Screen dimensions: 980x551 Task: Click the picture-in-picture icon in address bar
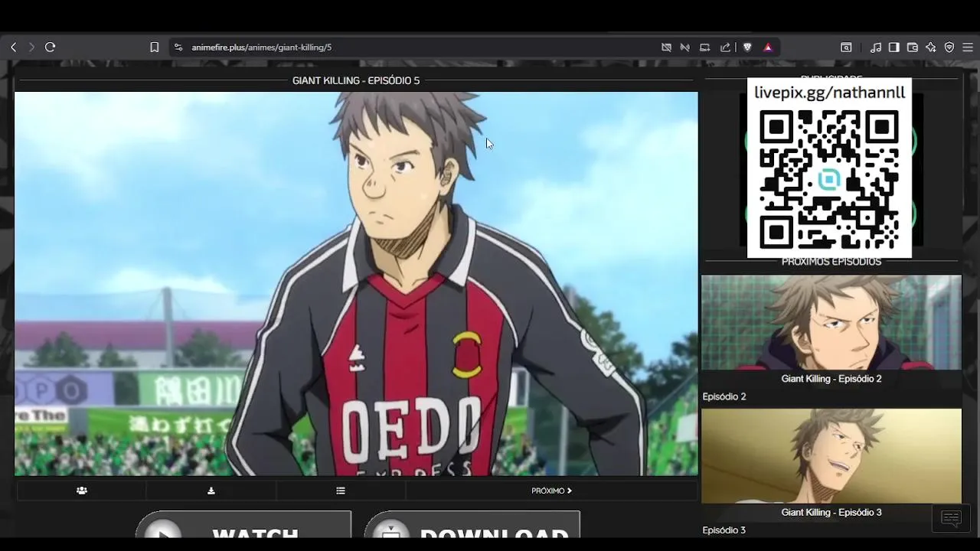click(705, 47)
